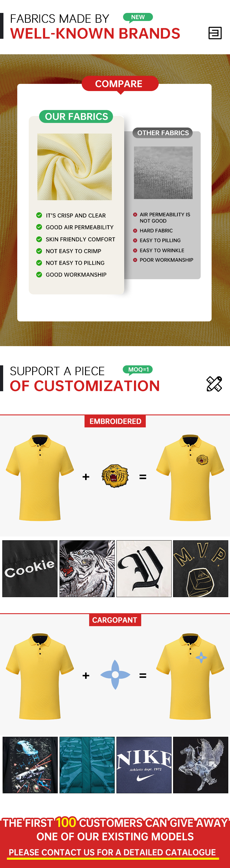Click the red cross beside HARD FABRIC
The height and width of the screenshot is (868, 230).
click(135, 231)
